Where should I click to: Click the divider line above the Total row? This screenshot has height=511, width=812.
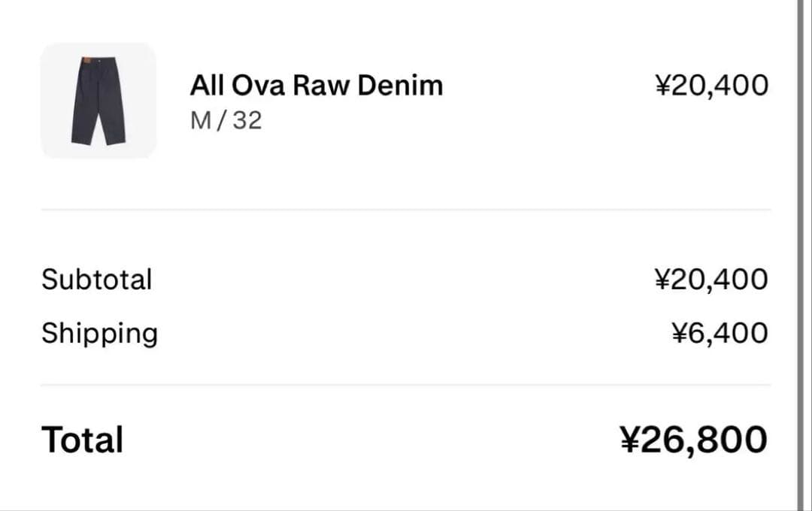tap(406, 385)
